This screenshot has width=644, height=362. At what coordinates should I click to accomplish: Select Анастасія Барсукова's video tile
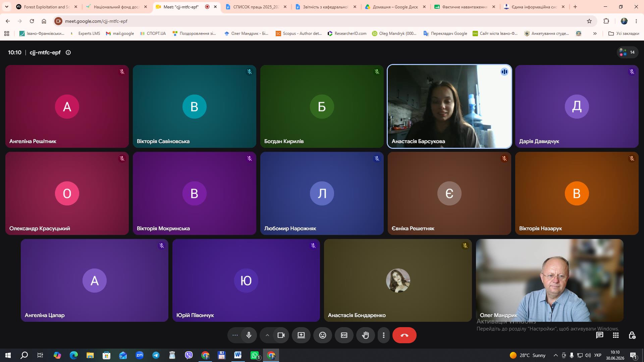click(449, 106)
